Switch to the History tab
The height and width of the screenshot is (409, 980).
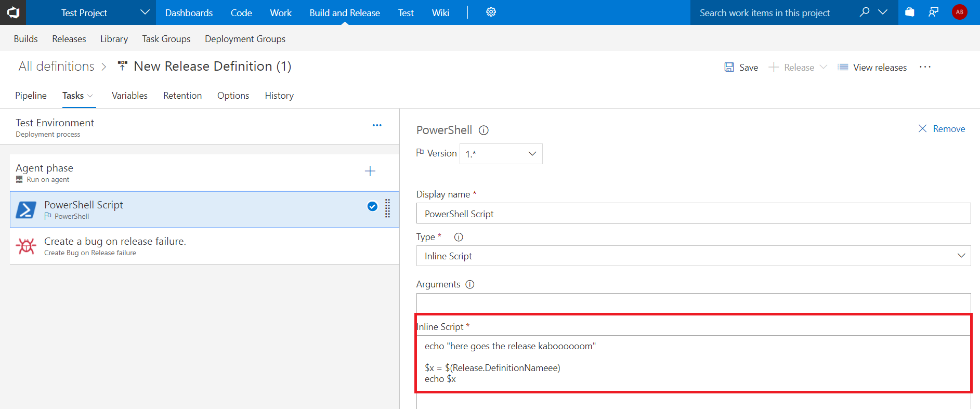click(x=279, y=96)
